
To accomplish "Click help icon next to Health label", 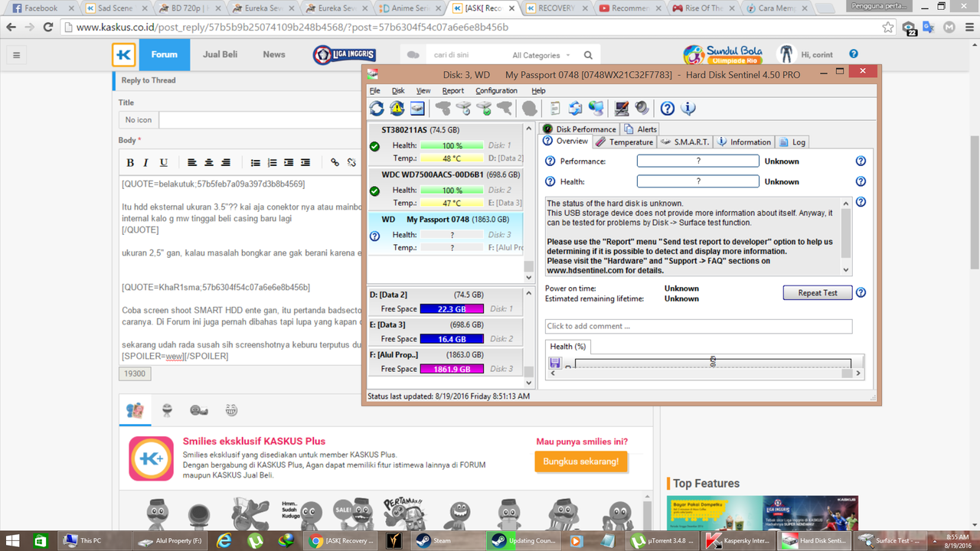I will 550,181.
